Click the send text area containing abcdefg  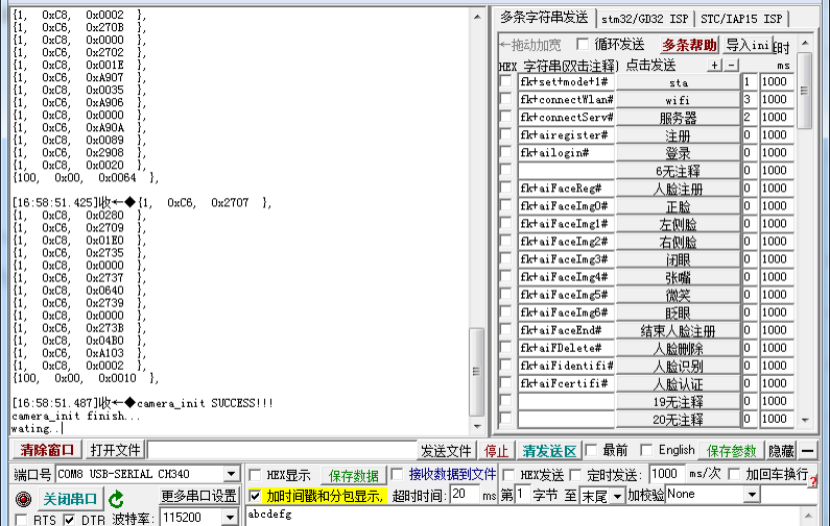click(524, 516)
